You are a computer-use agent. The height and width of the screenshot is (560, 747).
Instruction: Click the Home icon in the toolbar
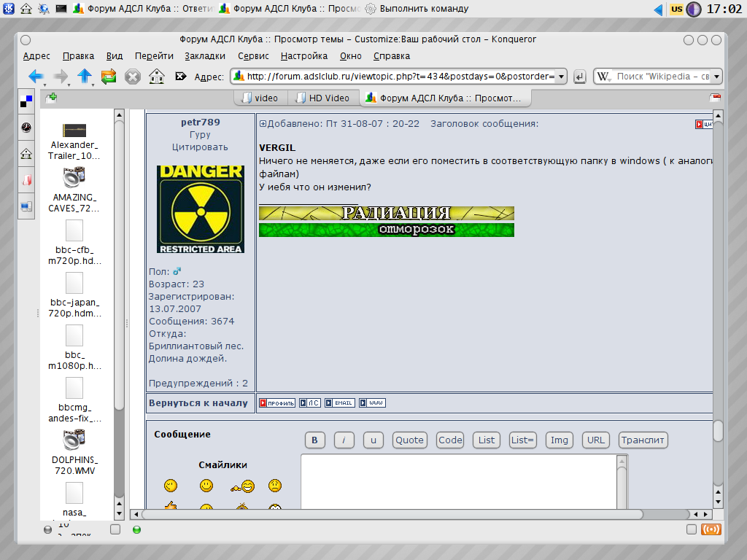[155, 76]
